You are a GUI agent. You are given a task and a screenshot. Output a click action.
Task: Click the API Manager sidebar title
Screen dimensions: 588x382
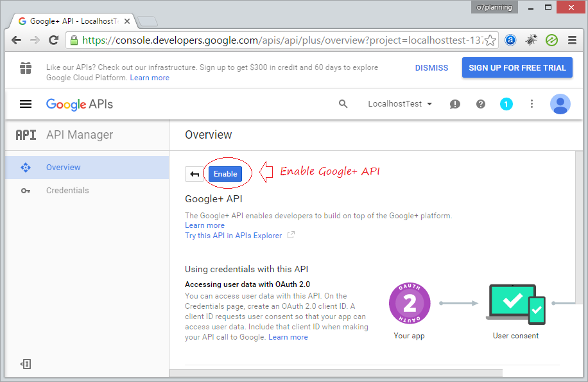80,135
